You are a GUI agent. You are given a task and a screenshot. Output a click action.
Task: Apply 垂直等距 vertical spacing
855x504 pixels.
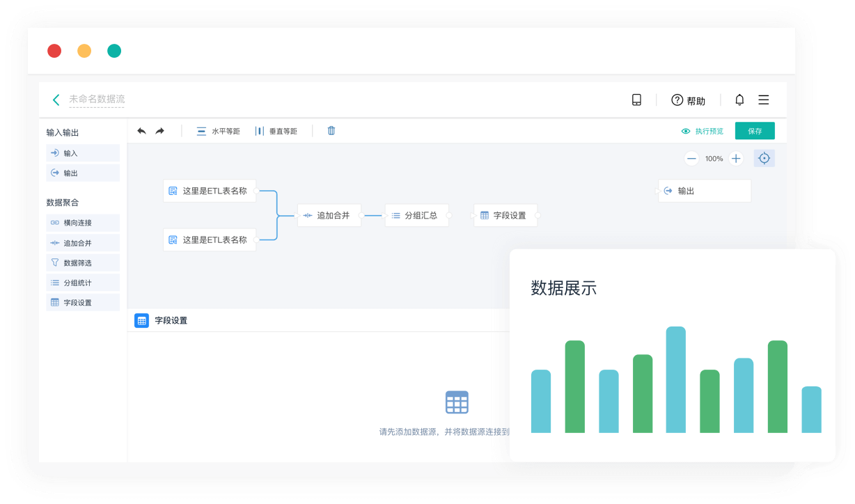276,131
